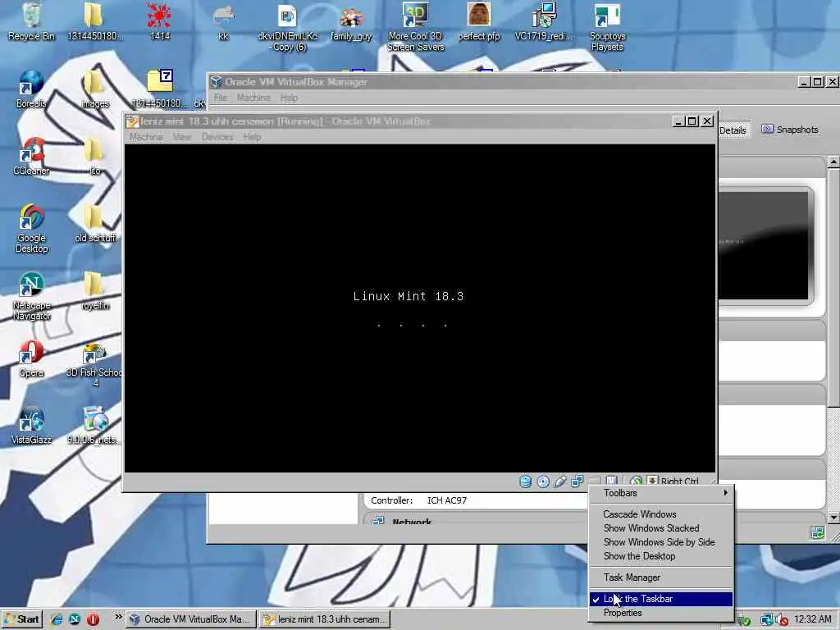Toggle Lock the Taskbar option
The height and width of the screenshot is (630, 840).
point(661,599)
